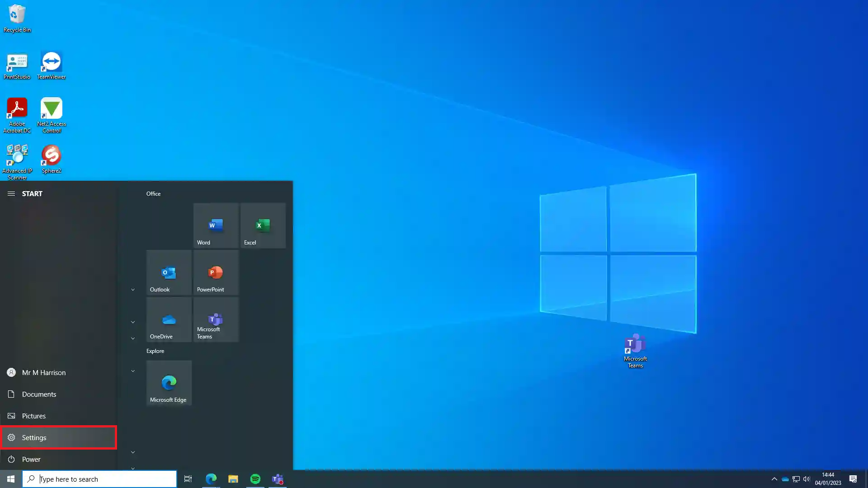Viewport: 868px width, 488px height.
Task: Open Adobe Acrobat DC from the desktop
Action: (17, 108)
